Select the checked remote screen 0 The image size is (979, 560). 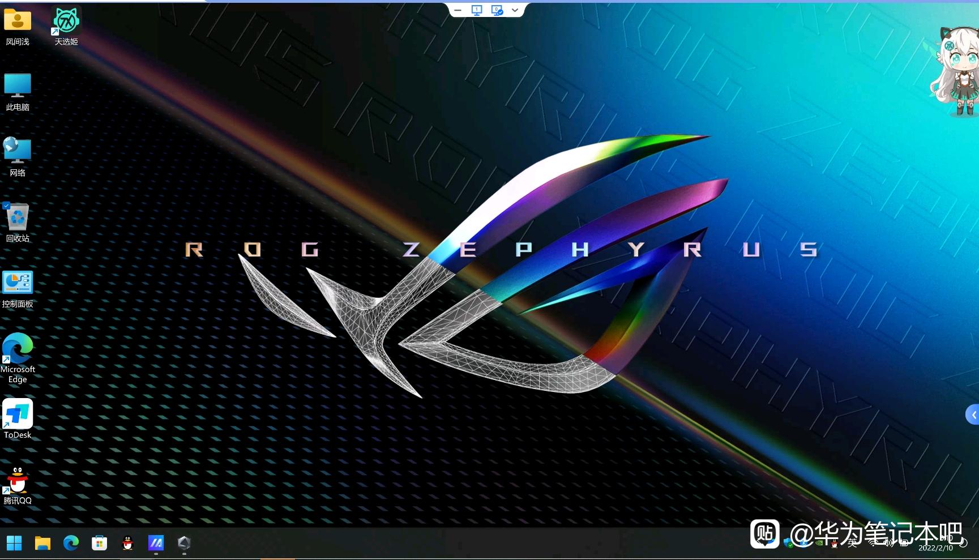coord(497,10)
